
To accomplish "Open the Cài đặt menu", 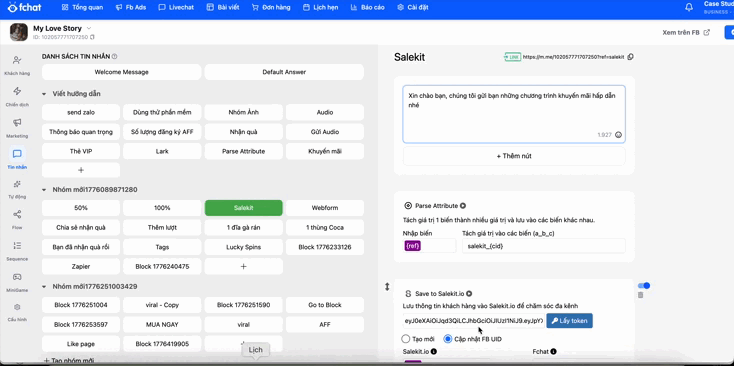I will coord(412,7).
